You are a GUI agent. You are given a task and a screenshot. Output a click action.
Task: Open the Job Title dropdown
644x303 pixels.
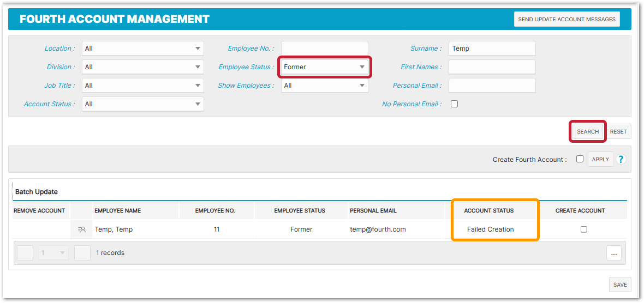coord(142,86)
